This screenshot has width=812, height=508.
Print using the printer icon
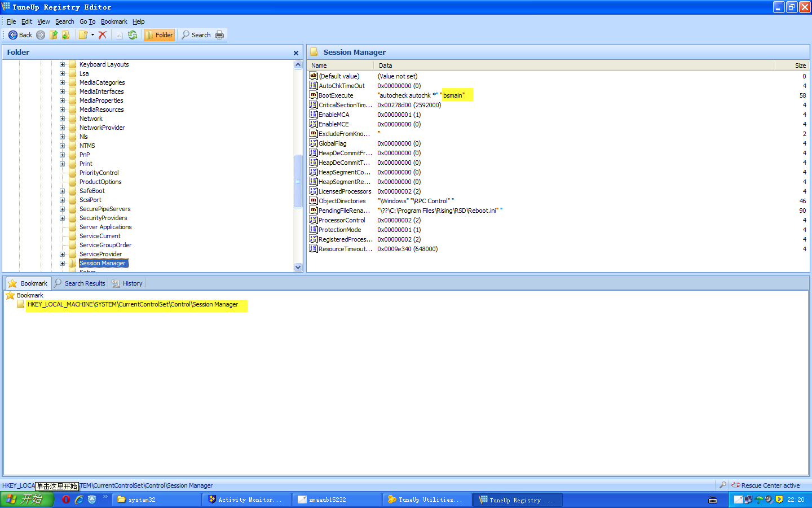[x=219, y=35]
